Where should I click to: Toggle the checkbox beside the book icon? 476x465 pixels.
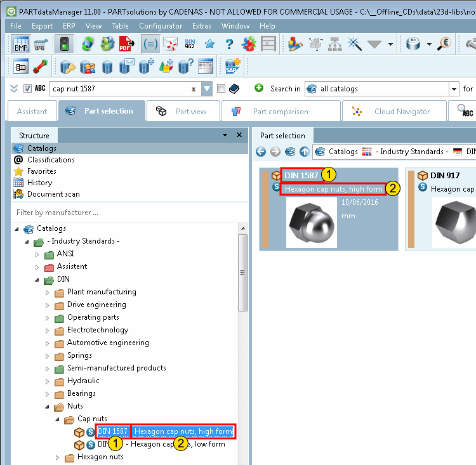(221, 89)
